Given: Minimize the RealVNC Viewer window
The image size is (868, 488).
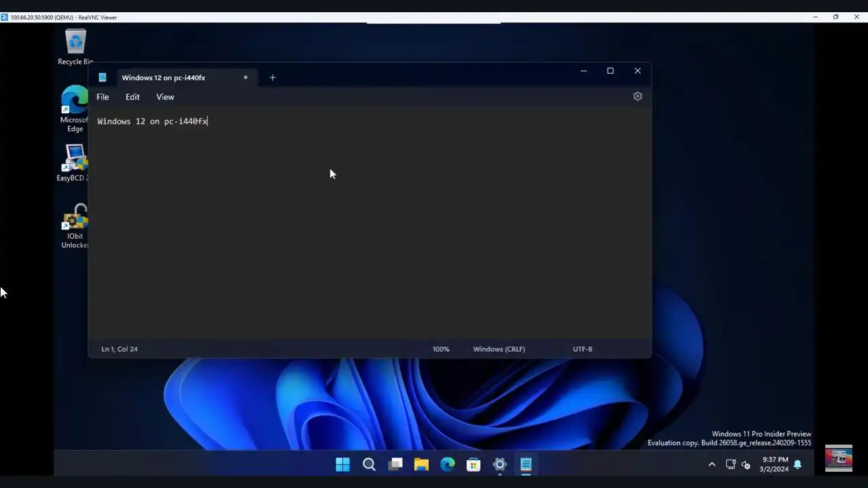Looking at the screenshot, I should [815, 17].
